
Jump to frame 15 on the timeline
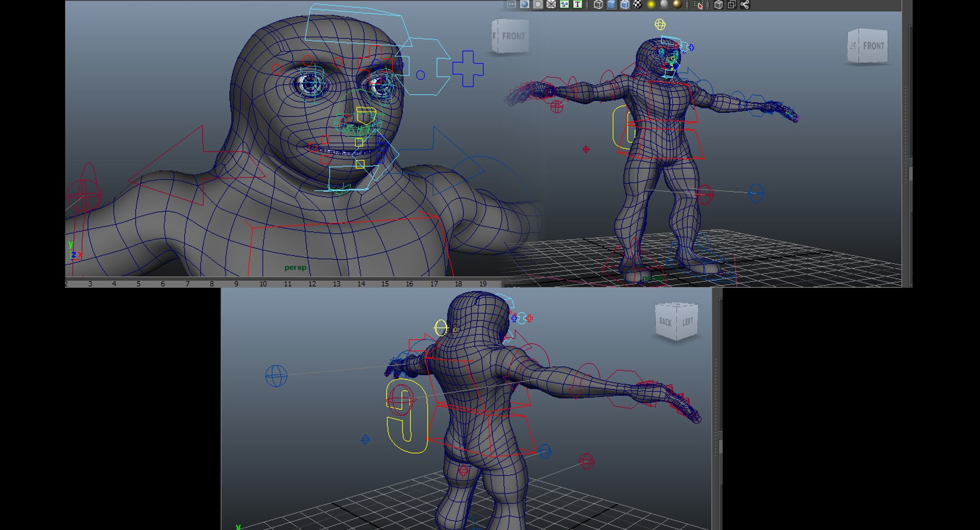click(385, 284)
